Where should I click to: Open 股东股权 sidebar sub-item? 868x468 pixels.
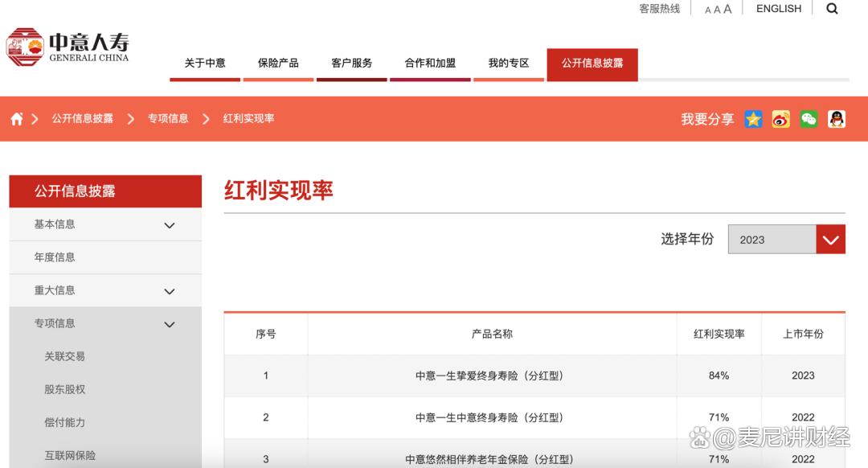(x=65, y=389)
